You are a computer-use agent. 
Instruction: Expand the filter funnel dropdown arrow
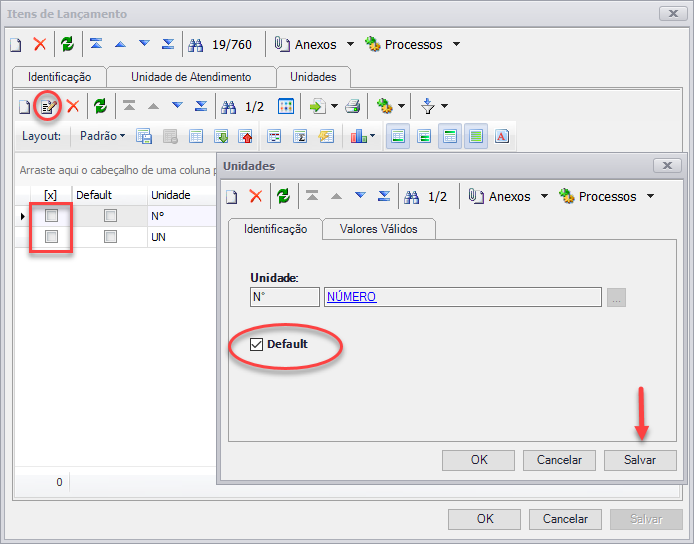pyautogui.click(x=445, y=106)
